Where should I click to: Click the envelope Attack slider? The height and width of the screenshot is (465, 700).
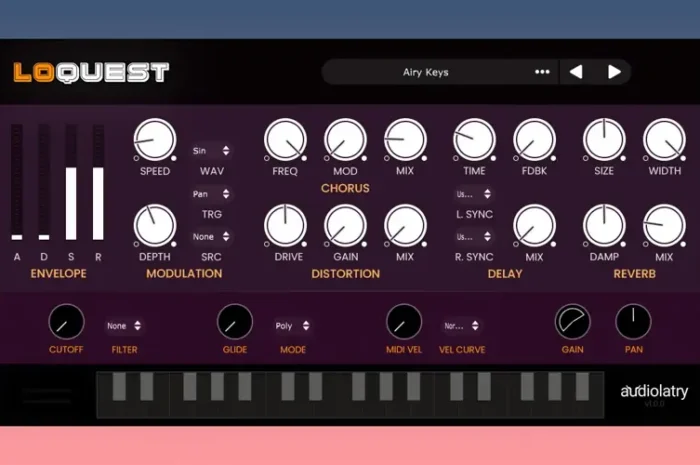tap(17, 182)
